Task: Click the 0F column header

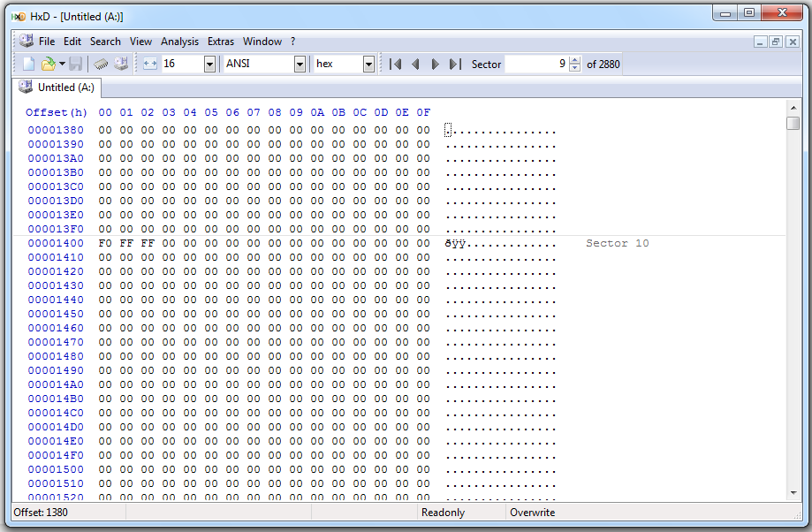Action: 423,112
